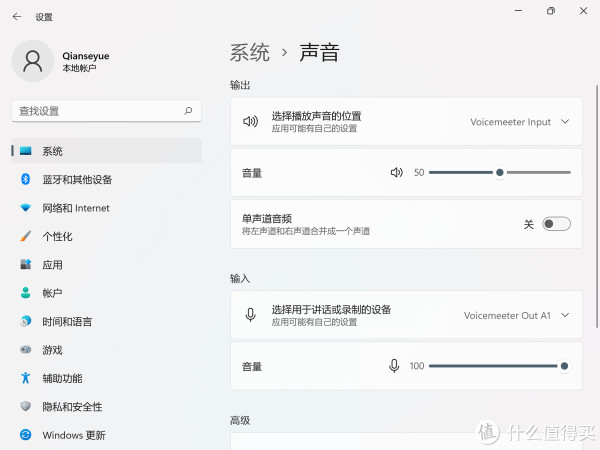Go to 隐私和安全性 section
600x450 pixels.
pos(72,407)
